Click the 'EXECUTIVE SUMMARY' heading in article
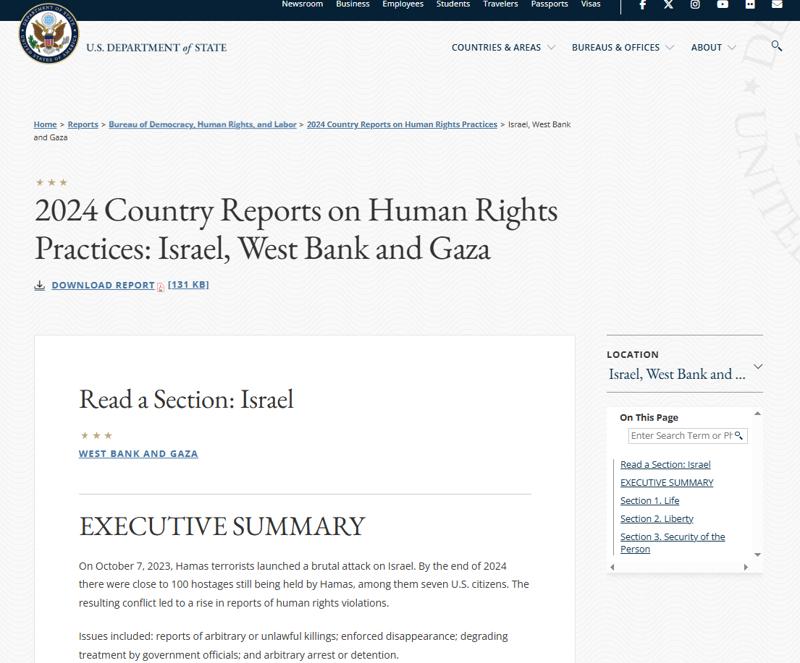The width and height of the screenshot is (800, 663). tap(222, 526)
